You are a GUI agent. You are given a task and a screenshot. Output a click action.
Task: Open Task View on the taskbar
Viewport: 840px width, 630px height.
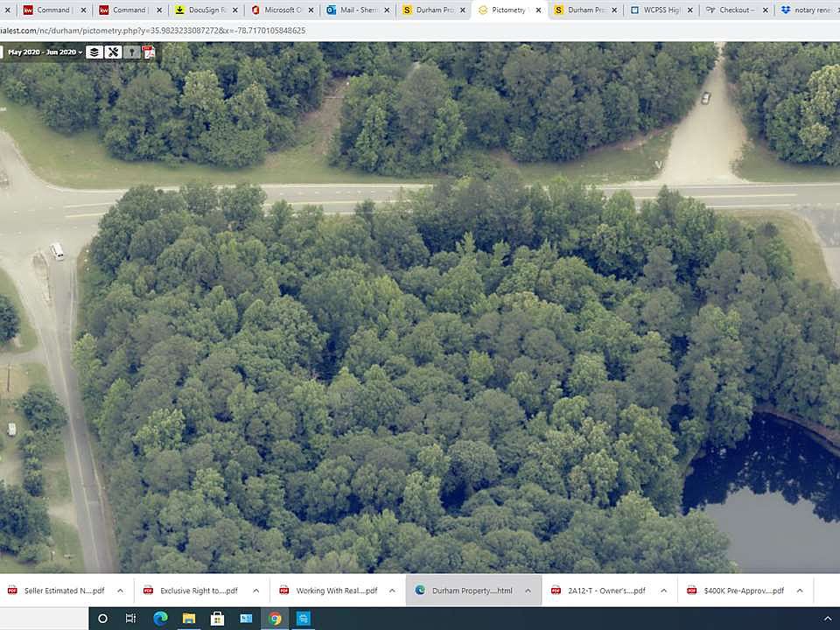pos(130,619)
